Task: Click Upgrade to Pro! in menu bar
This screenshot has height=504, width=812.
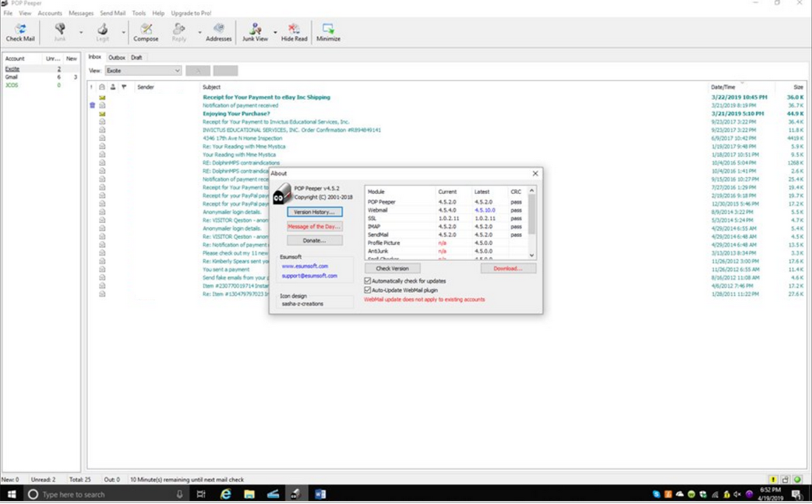Action: [191, 13]
